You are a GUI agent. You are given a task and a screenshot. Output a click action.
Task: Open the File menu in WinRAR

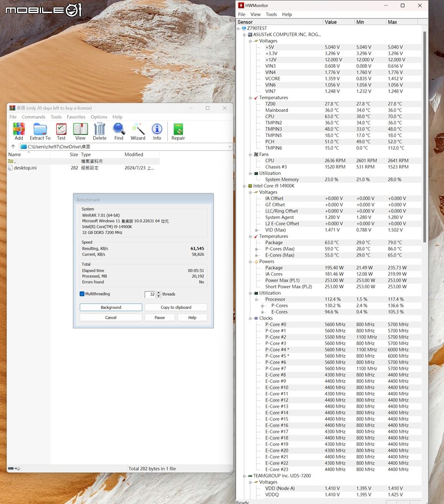(x=13, y=117)
